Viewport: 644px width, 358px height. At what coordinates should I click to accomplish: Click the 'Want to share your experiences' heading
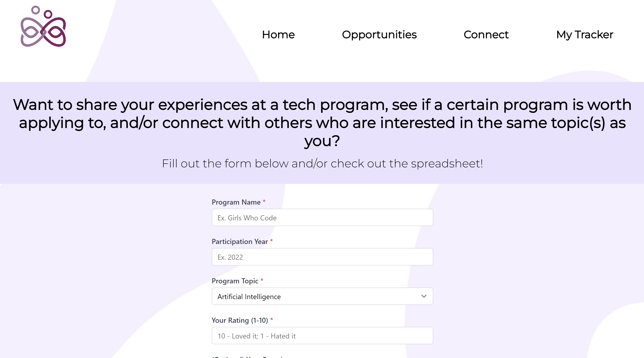(322, 123)
